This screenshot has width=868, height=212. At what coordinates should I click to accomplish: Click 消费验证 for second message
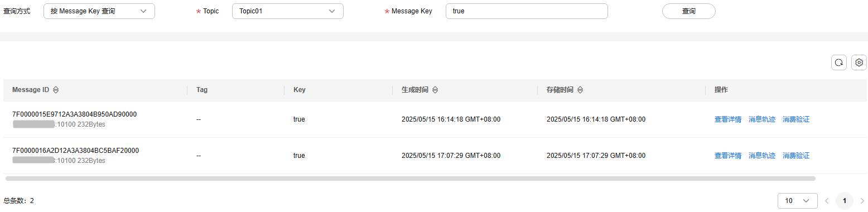pos(796,156)
